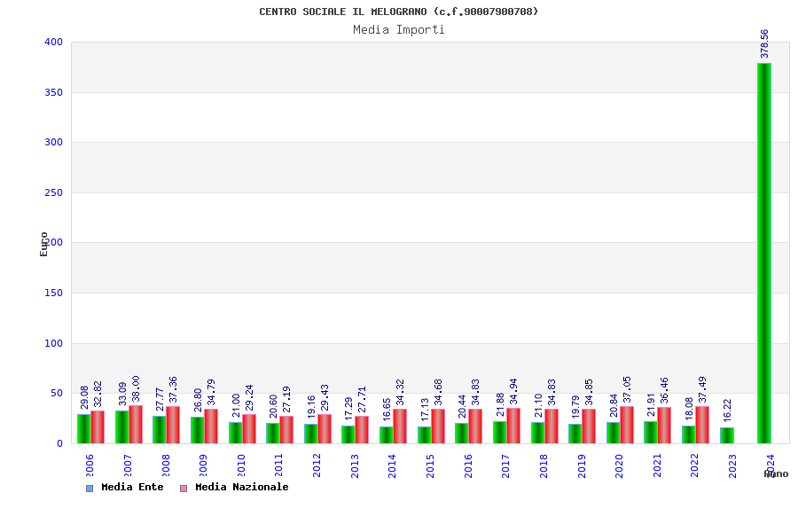Click the green 2011 bar labeled 20.60
Image resolution: width=798 pixels, height=532 pixels.
pyautogui.click(x=273, y=434)
